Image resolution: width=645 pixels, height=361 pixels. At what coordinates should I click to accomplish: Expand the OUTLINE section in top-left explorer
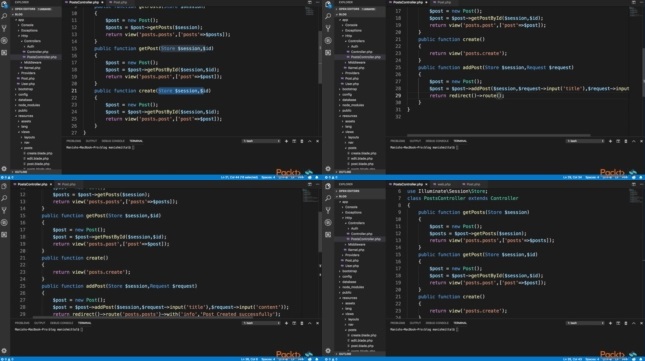click(20, 172)
